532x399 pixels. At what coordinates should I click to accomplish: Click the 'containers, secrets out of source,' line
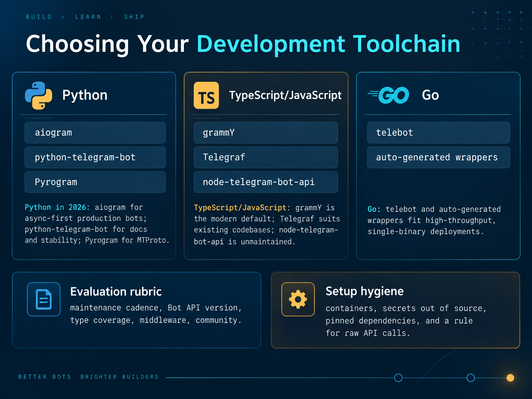406,309
